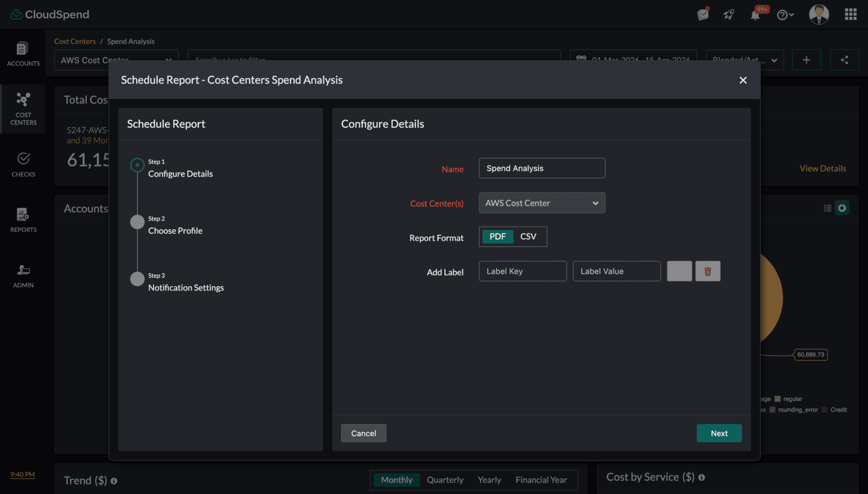
Task: Click the rocket icon in header
Action: (729, 15)
